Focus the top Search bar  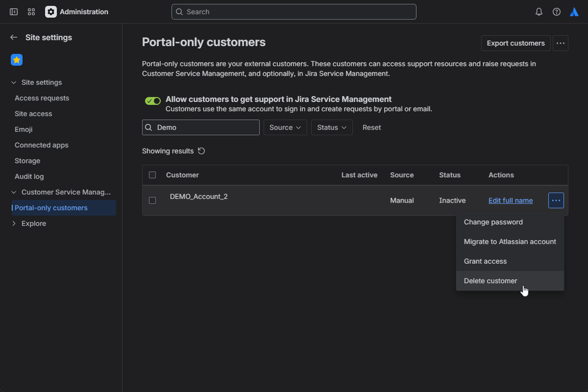coord(294,12)
